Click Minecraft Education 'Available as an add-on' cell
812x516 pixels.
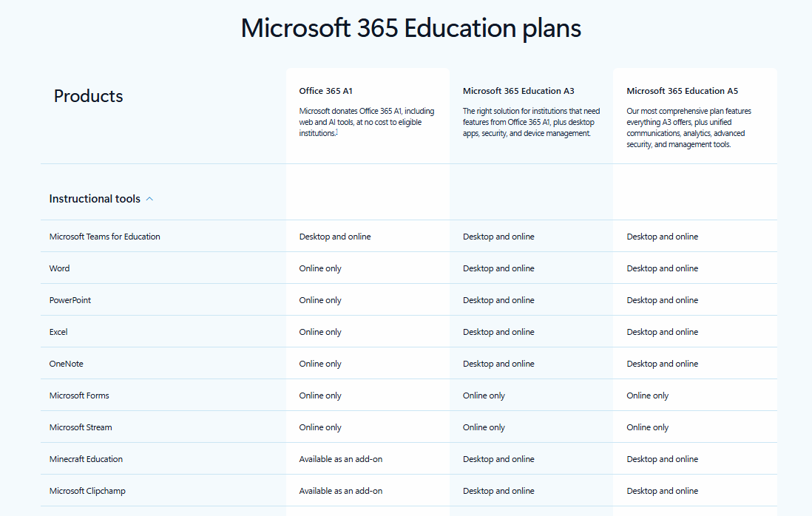coord(341,459)
